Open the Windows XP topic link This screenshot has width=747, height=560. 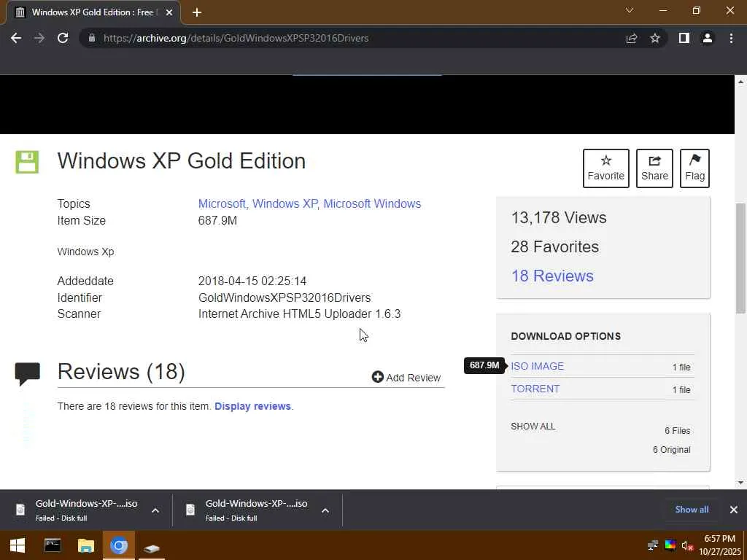(285, 204)
